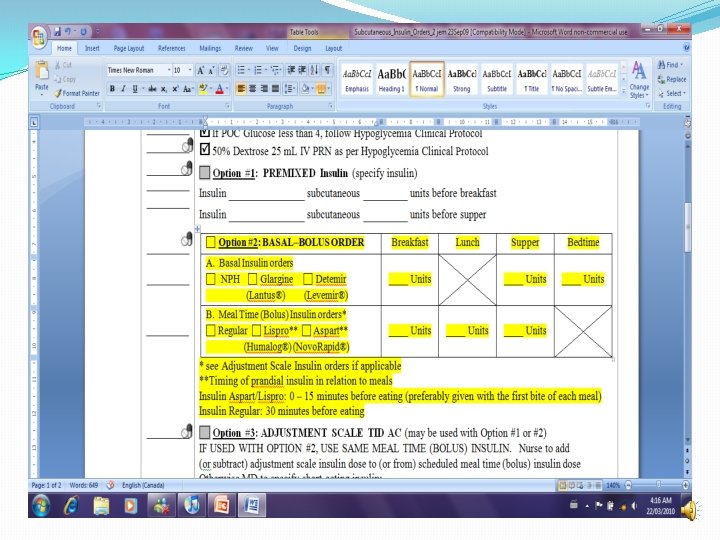
Task: Click the Find button
Action: [x=670, y=65]
